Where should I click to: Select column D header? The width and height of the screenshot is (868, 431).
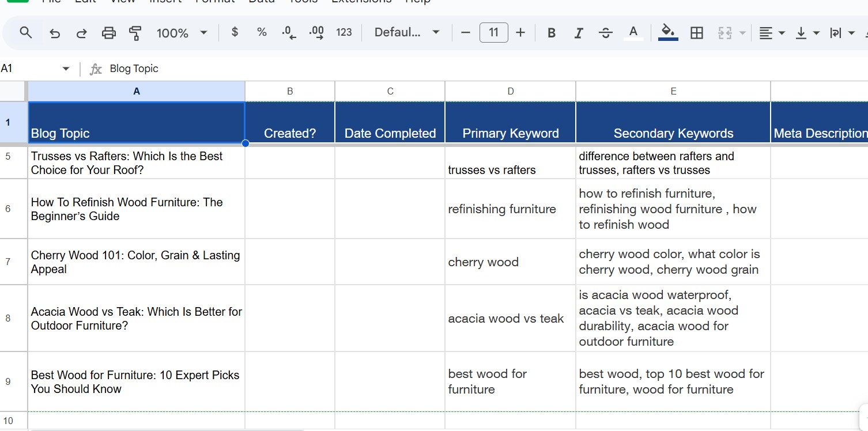pyautogui.click(x=511, y=91)
